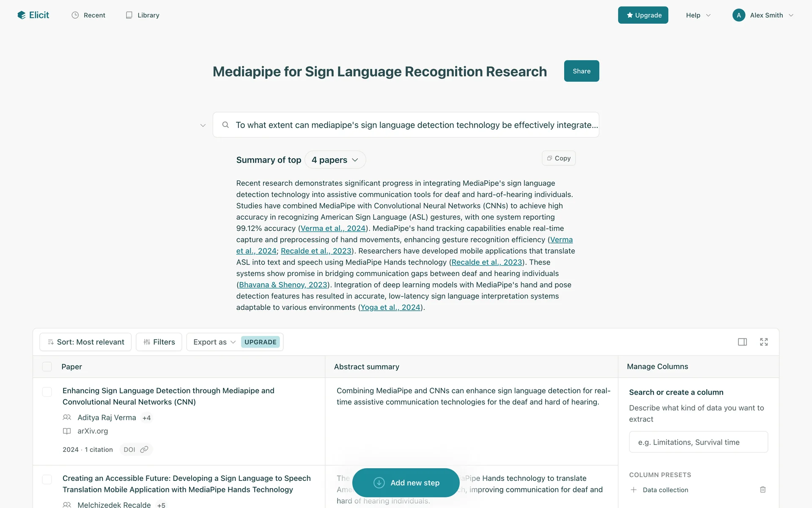The width and height of the screenshot is (812, 508).
Task: Click the Add new step button
Action: 406,483
